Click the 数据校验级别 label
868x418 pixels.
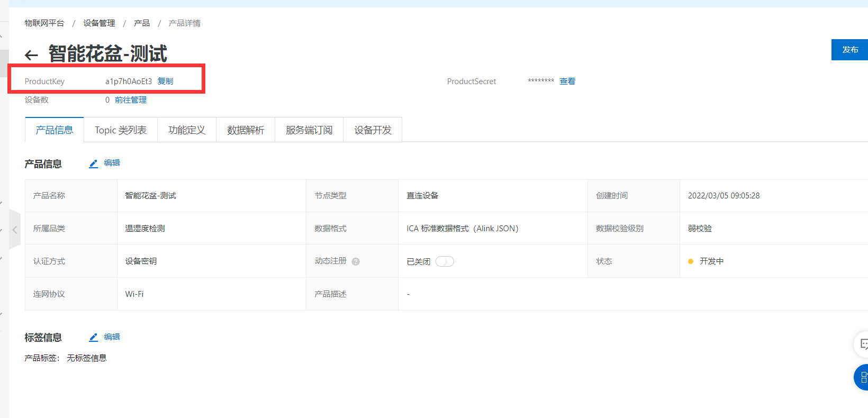[620, 229]
